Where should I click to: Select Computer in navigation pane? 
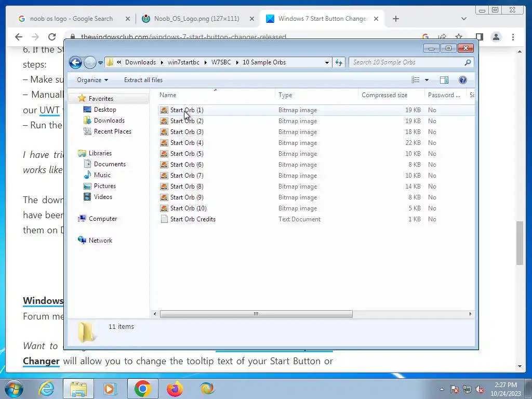102,219
